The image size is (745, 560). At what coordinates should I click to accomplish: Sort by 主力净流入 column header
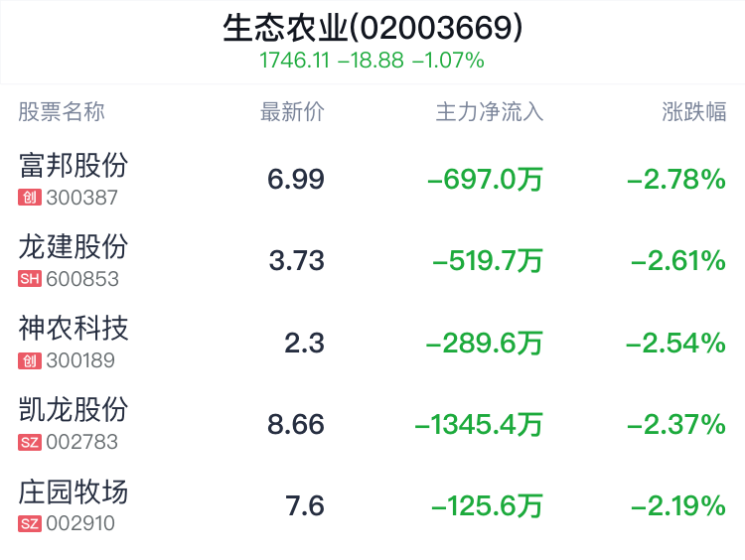tap(490, 112)
